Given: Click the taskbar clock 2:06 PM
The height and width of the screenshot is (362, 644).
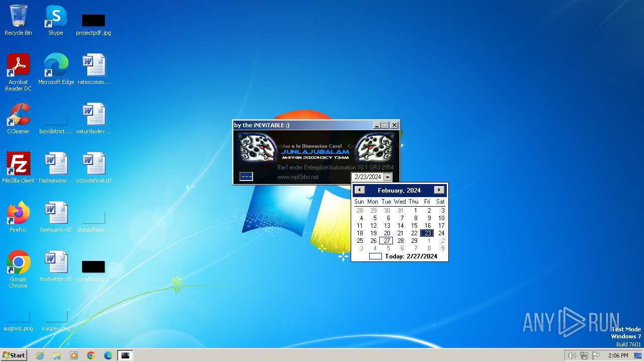Looking at the screenshot, I should pyautogui.click(x=618, y=355).
